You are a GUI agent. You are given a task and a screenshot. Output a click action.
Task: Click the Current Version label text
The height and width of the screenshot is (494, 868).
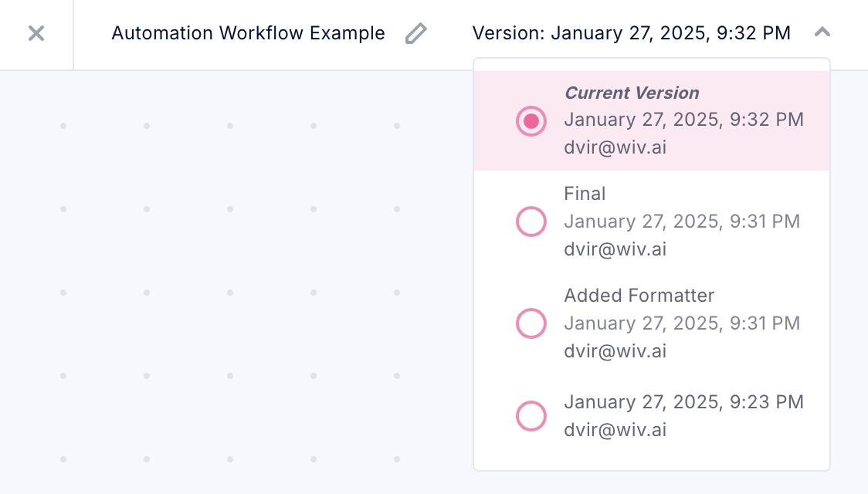(x=632, y=93)
